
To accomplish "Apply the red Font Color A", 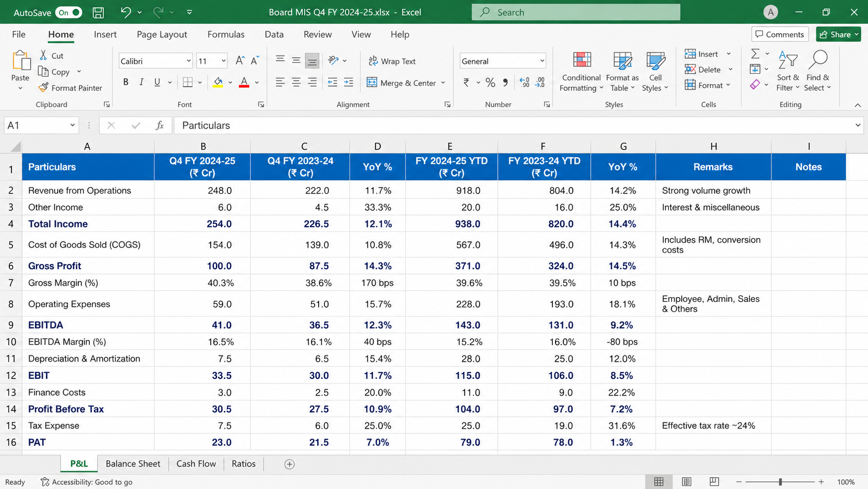I will tap(244, 82).
